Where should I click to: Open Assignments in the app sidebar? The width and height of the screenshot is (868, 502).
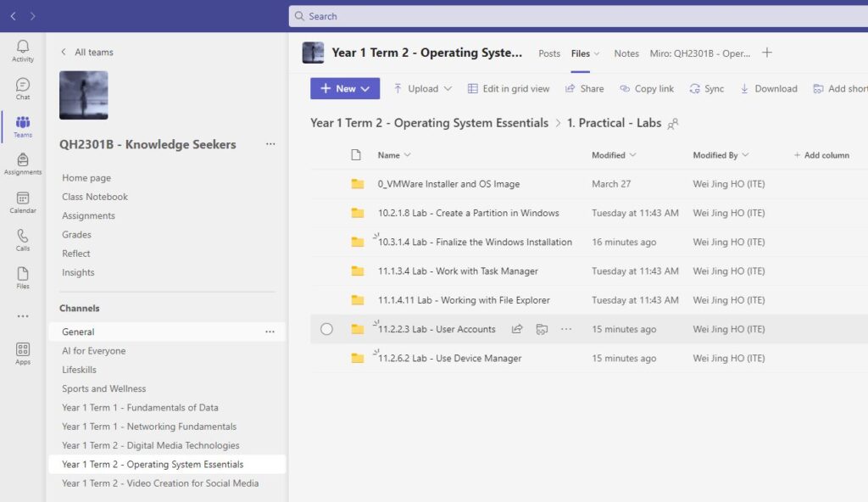tap(23, 164)
